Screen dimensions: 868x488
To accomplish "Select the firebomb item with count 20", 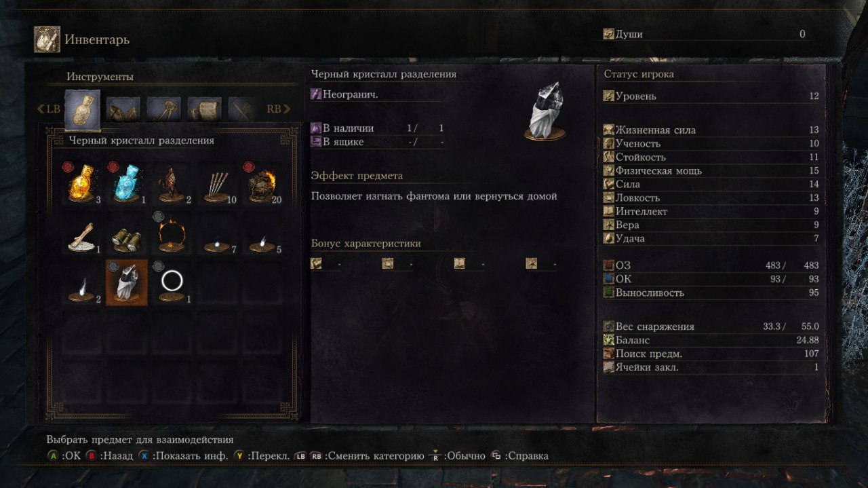I will pos(260,183).
